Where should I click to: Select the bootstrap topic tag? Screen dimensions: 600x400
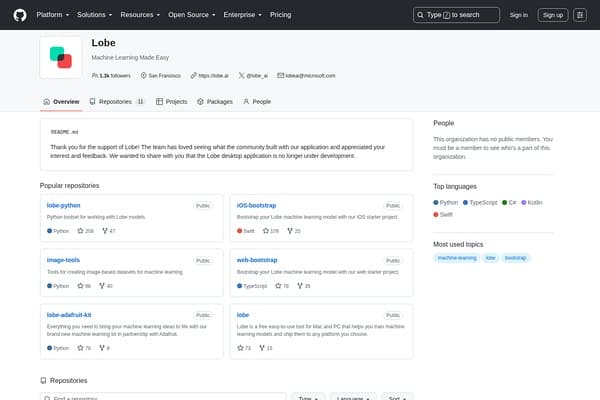[x=515, y=258]
